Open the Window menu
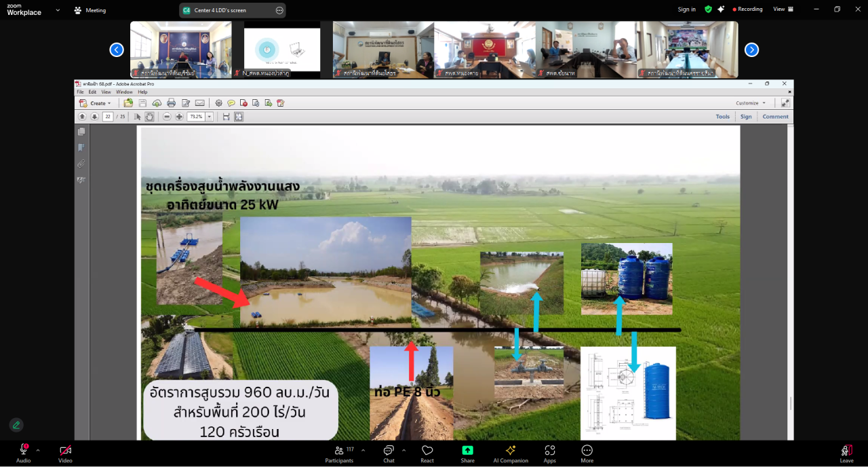The width and height of the screenshot is (868, 467). 124,92
